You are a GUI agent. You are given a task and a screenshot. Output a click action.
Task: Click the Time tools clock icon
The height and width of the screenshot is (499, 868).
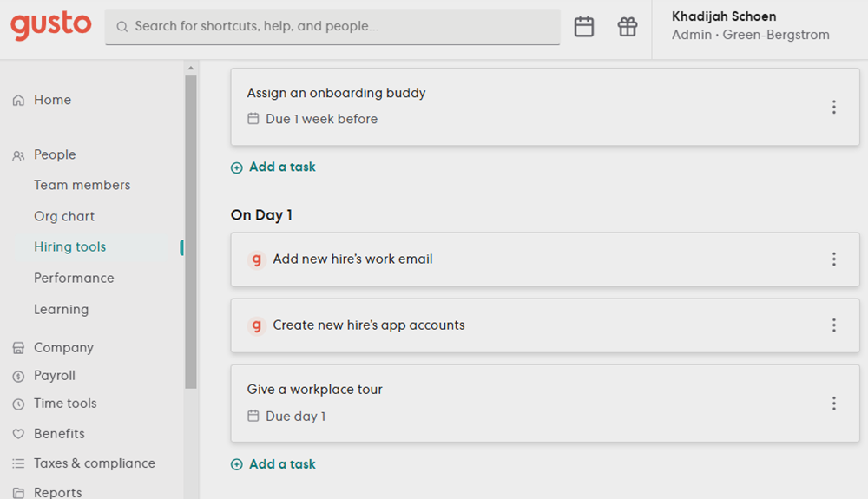coord(18,404)
